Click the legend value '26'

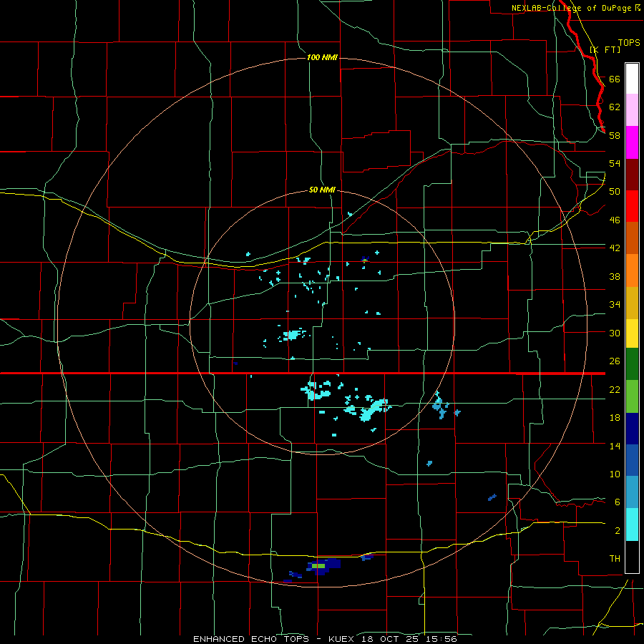[615, 361]
